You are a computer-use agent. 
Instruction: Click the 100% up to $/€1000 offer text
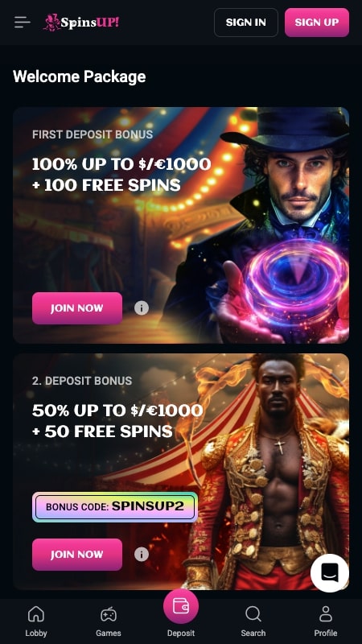tap(121, 164)
